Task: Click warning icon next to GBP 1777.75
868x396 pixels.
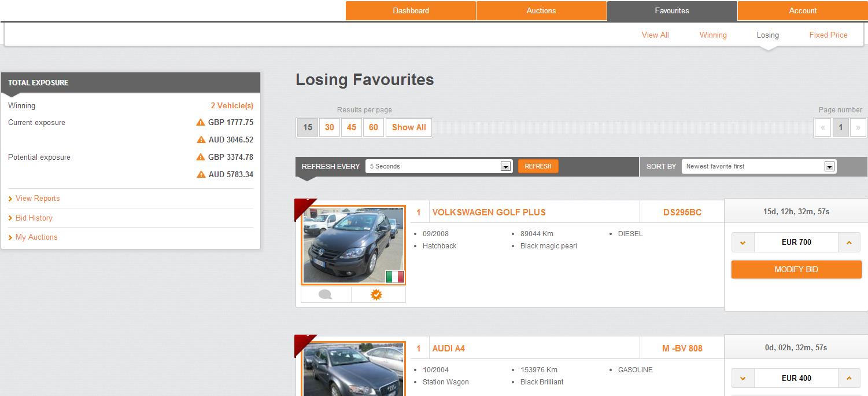Action: pos(201,122)
